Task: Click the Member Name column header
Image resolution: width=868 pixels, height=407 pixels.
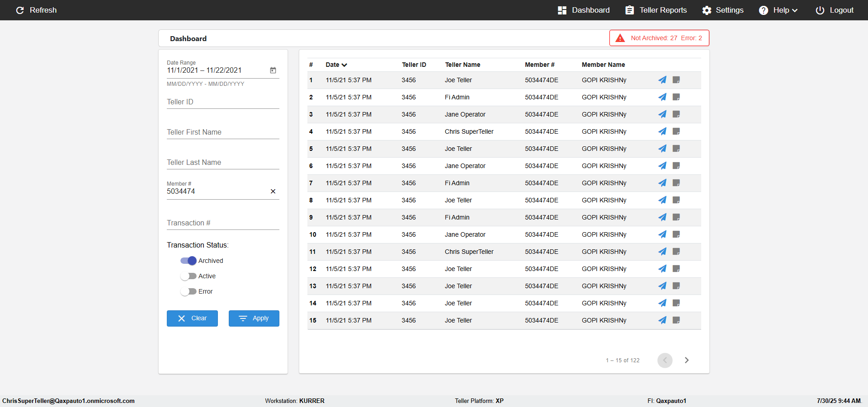Action: pos(603,65)
